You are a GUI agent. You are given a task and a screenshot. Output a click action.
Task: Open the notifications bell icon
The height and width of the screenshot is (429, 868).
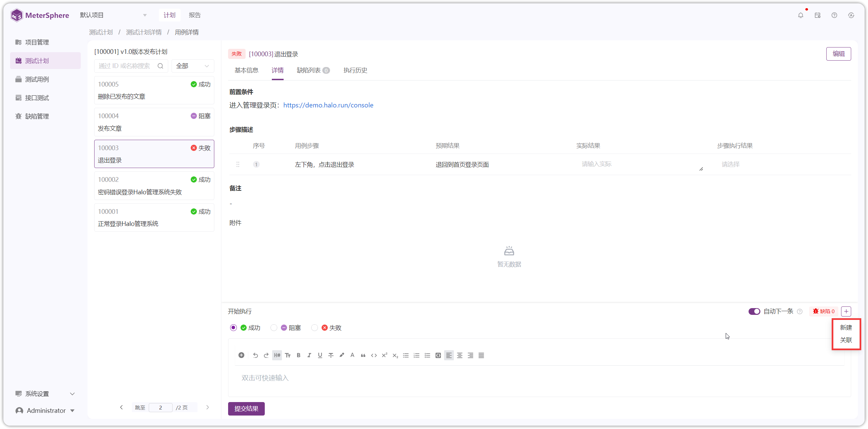click(801, 15)
